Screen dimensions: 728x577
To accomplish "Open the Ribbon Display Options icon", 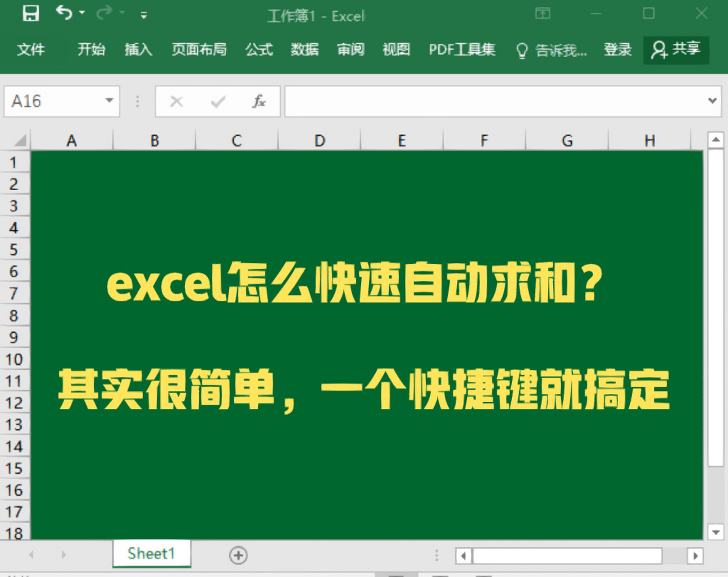I will (542, 14).
